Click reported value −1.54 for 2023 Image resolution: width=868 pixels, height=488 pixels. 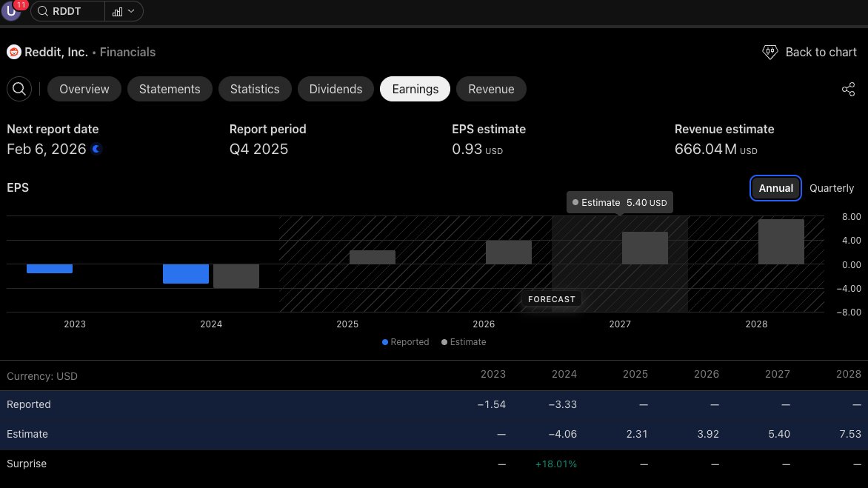(492, 404)
